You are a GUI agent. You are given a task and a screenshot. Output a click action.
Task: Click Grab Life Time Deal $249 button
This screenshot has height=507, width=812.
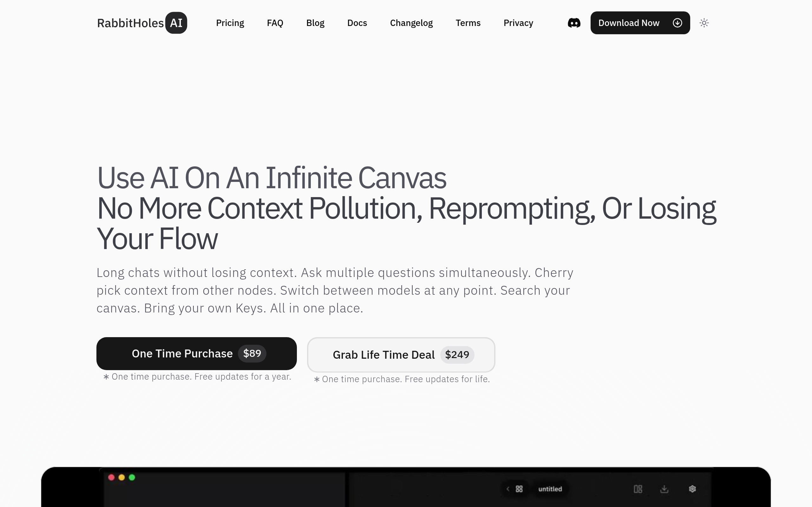click(x=401, y=355)
